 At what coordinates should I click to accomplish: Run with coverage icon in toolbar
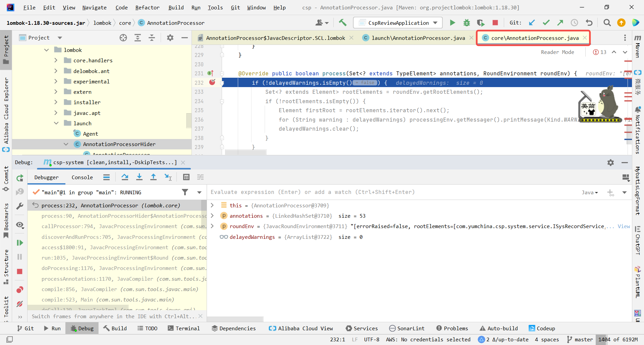click(481, 22)
